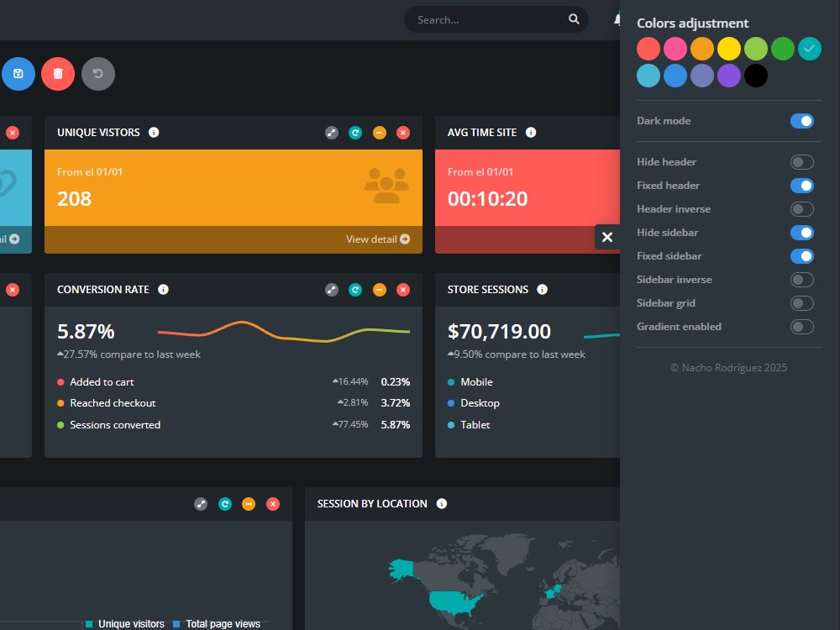840x630 pixels.
Task: Click the blue save floating button
Action: coord(18,74)
